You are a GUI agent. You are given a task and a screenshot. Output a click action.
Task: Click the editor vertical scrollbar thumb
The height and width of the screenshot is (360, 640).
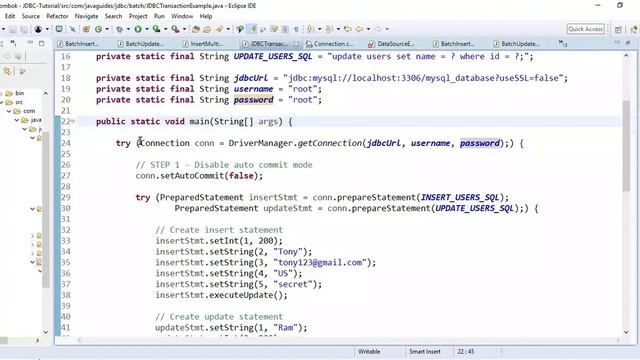pyautogui.click(x=626, y=145)
